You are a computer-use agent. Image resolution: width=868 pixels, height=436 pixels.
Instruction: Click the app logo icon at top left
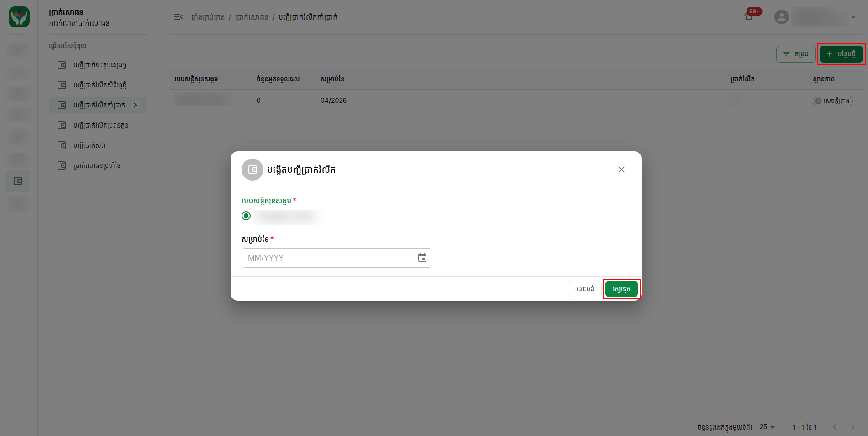tap(19, 17)
